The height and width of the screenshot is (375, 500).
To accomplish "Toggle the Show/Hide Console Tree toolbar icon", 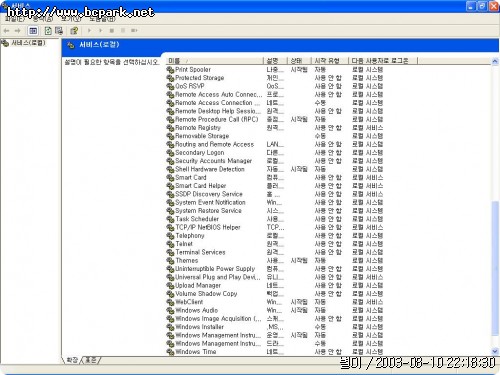I will tap(33, 31).
